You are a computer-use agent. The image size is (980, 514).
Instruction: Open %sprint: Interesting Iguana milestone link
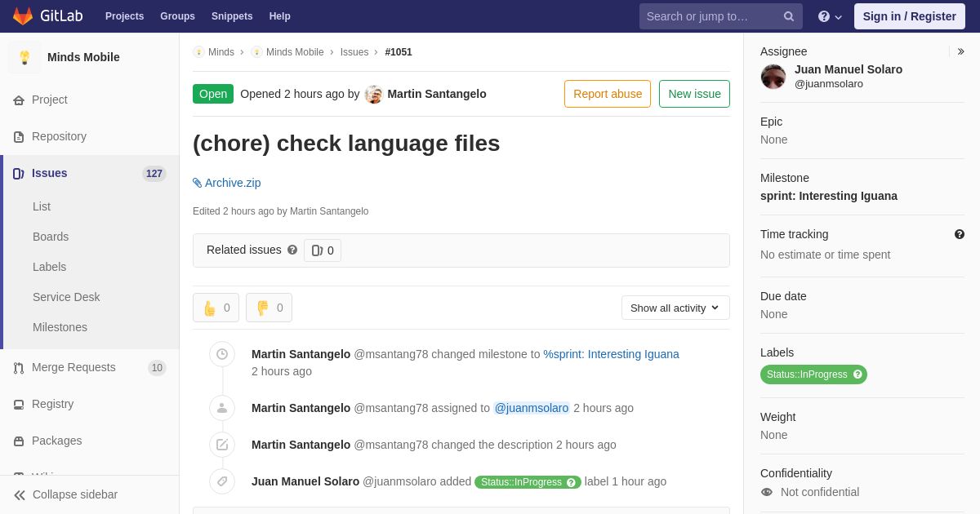pos(611,354)
